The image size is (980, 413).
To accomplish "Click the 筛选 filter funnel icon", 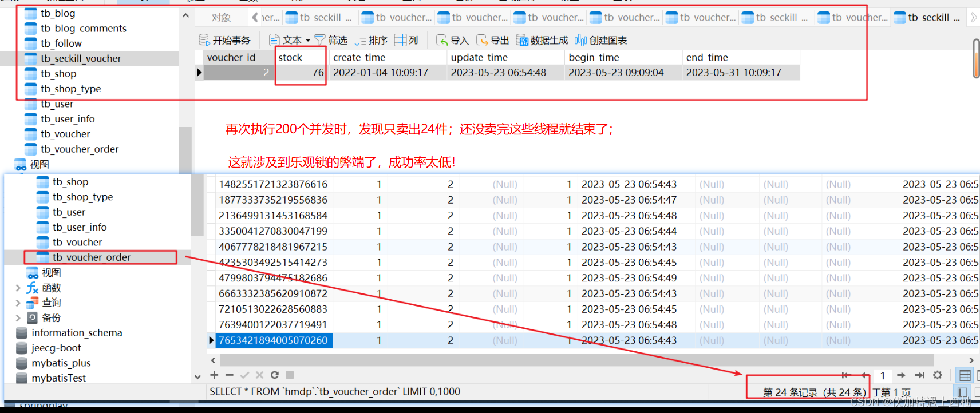I will 319,40.
